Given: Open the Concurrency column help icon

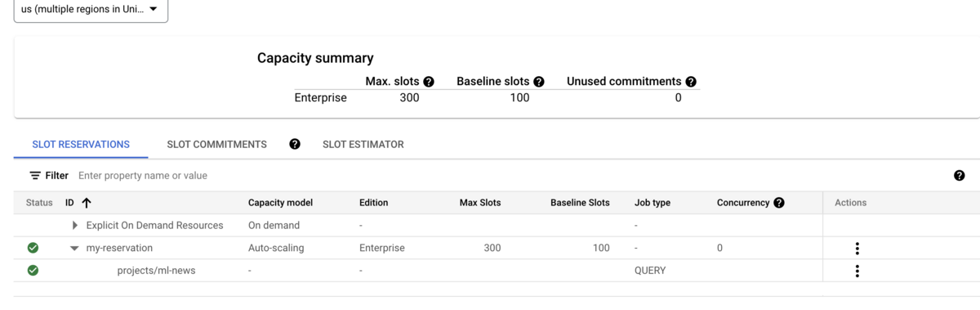Looking at the screenshot, I should [x=779, y=203].
